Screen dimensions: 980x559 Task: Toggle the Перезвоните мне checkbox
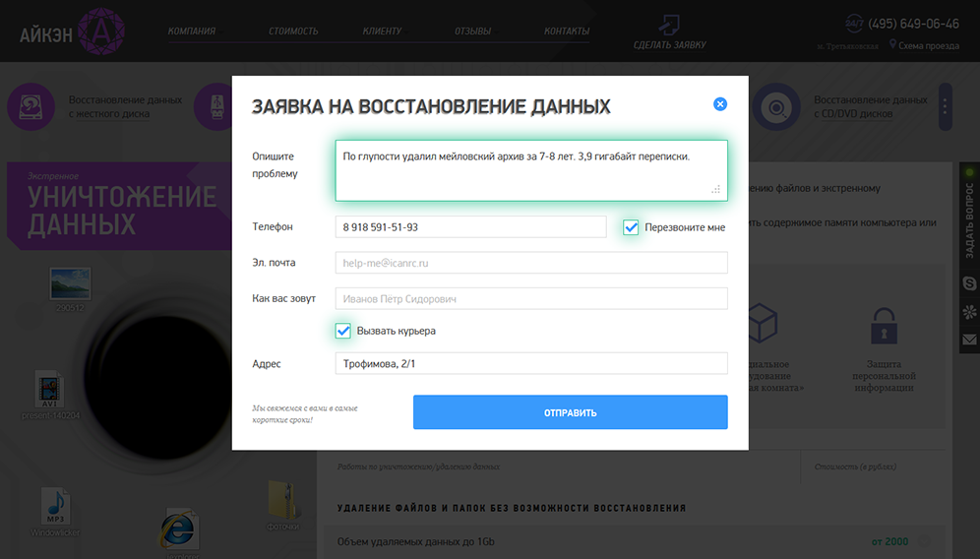tap(631, 227)
